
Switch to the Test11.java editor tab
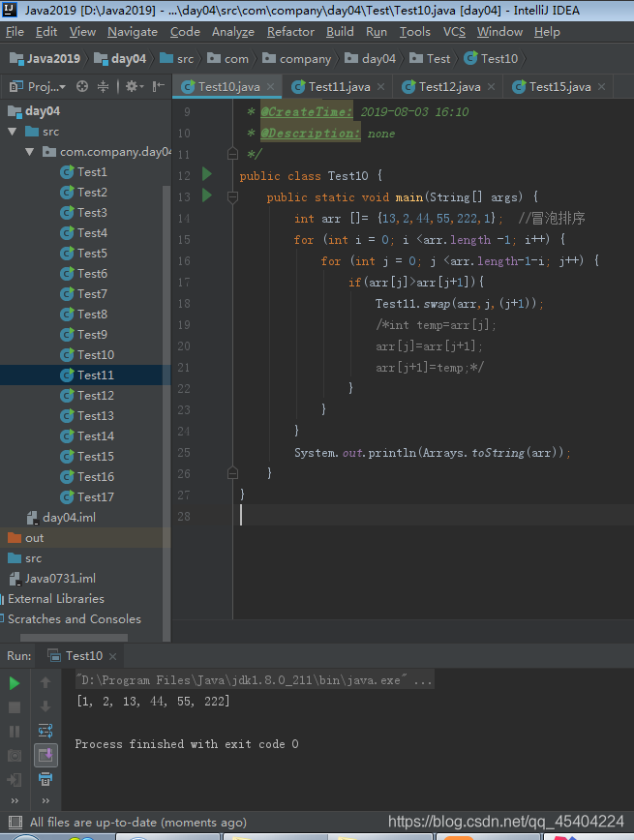point(339,87)
